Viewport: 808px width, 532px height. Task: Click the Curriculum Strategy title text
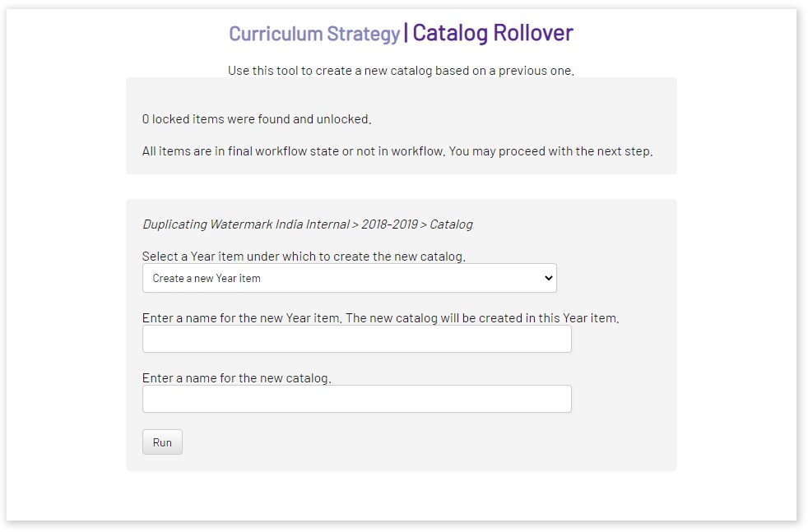coord(313,34)
